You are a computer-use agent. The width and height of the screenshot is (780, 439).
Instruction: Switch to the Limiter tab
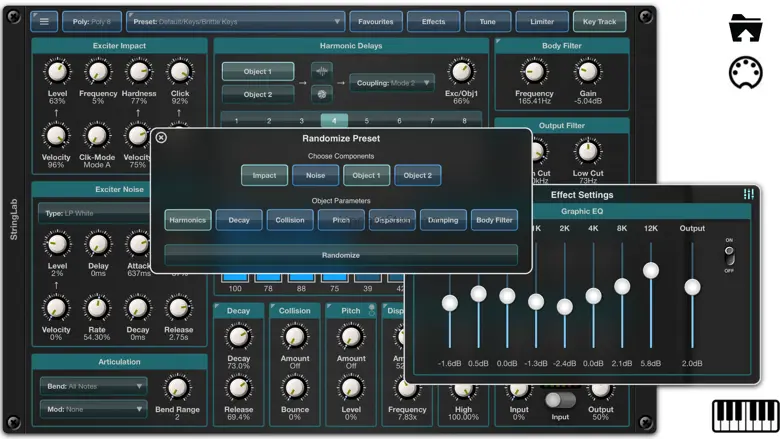[541, 21]
